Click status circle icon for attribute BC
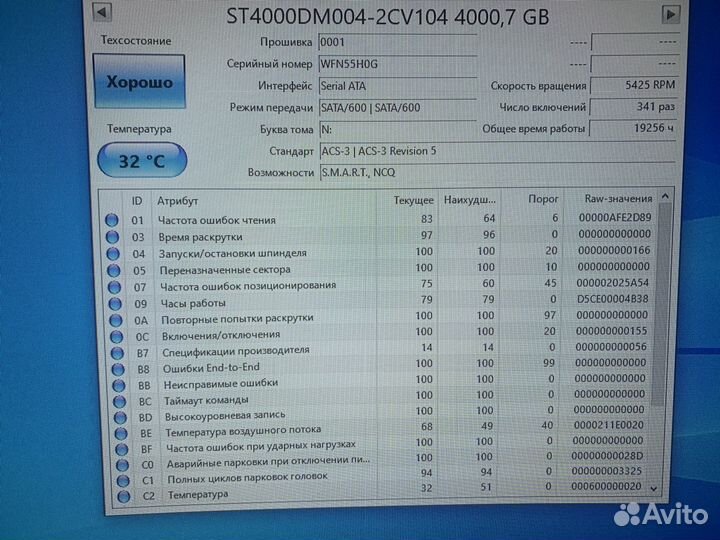Screen dimensions: 720x540 [x=119, y=402]
